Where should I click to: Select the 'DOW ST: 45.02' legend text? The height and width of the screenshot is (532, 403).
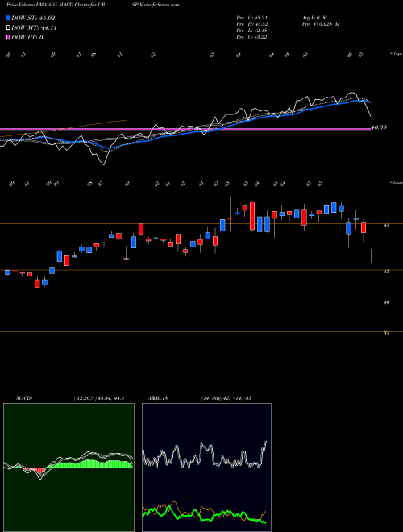coord(33,18)
